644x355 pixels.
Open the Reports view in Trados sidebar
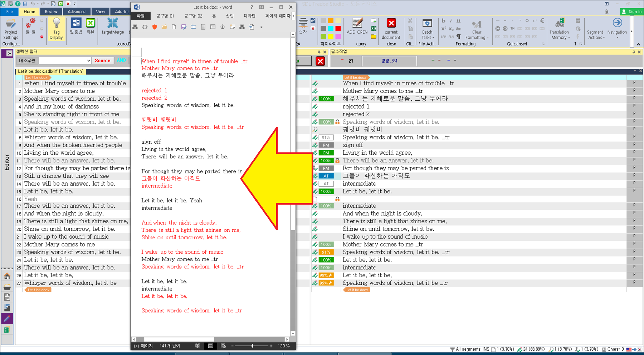coord(7,308)
